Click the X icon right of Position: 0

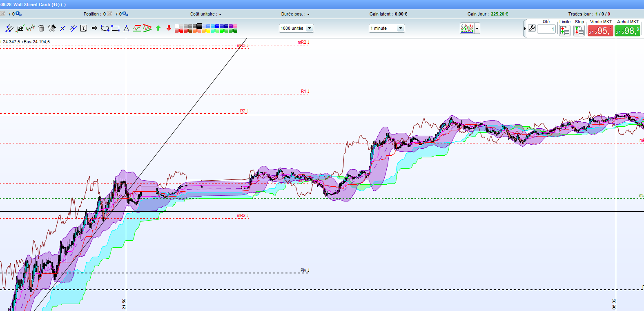point(110,14)
